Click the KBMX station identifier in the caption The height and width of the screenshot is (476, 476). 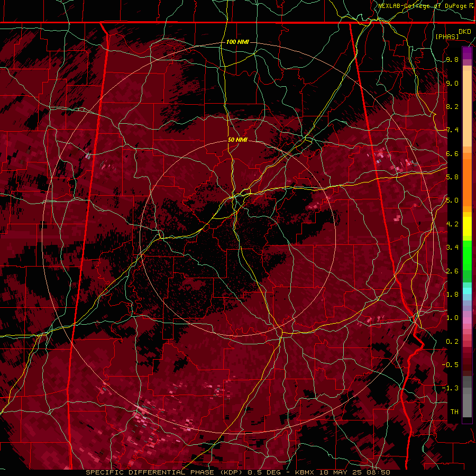(305, 472)
